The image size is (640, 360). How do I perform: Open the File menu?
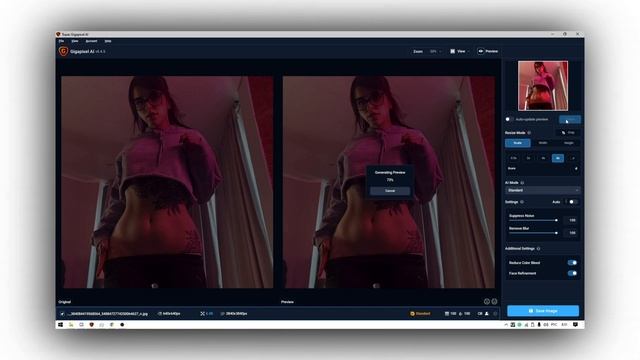pyautogui.click(x=61, y=41)
